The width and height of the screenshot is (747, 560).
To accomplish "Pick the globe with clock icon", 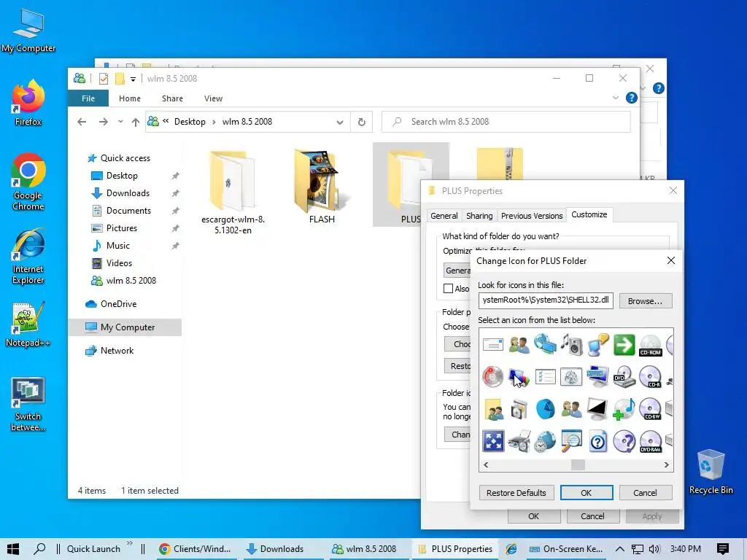I will point(545,441).
